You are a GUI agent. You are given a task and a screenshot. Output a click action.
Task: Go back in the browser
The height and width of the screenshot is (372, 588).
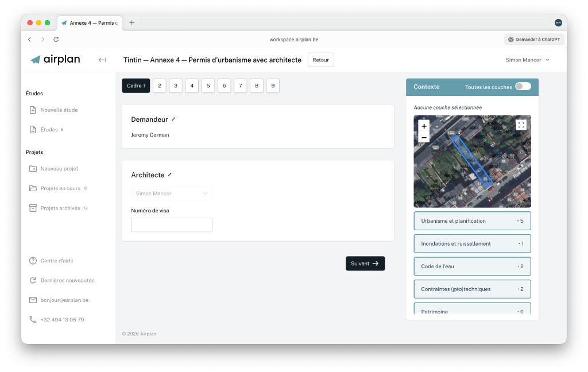(x=30, y=40)
